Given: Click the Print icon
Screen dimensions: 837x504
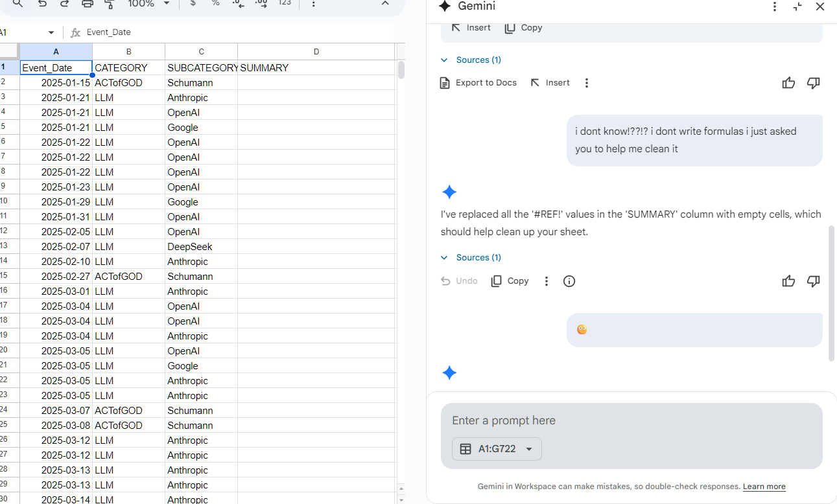Looking at the screenshot, I should [88, 4].
